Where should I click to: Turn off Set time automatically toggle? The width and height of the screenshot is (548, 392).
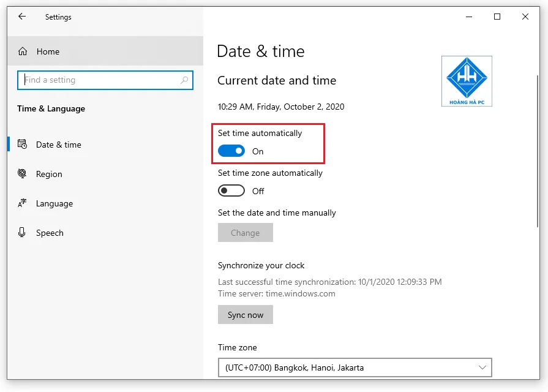tap(231, 151)
